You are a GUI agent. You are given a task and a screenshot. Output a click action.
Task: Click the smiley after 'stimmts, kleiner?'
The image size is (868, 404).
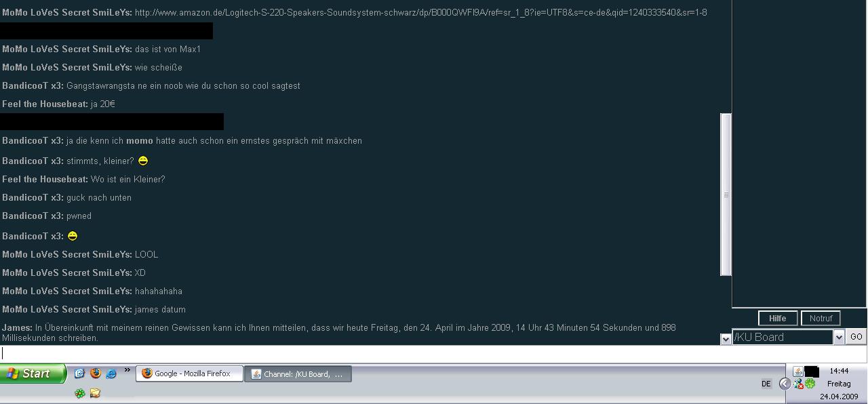[143, 161]
